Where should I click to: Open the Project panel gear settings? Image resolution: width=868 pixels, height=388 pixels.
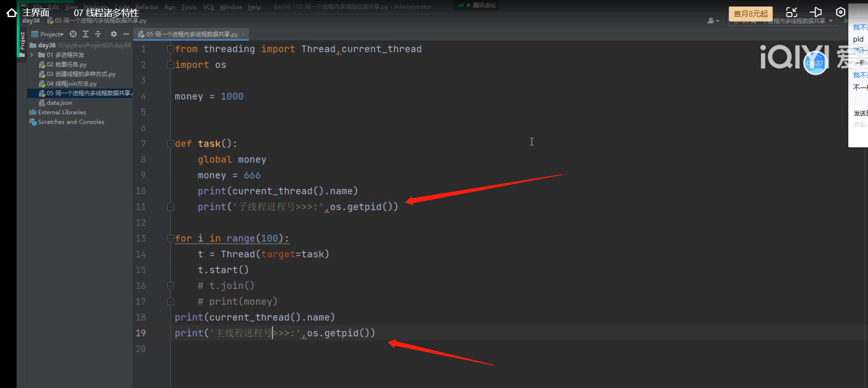tap(114, 34)
